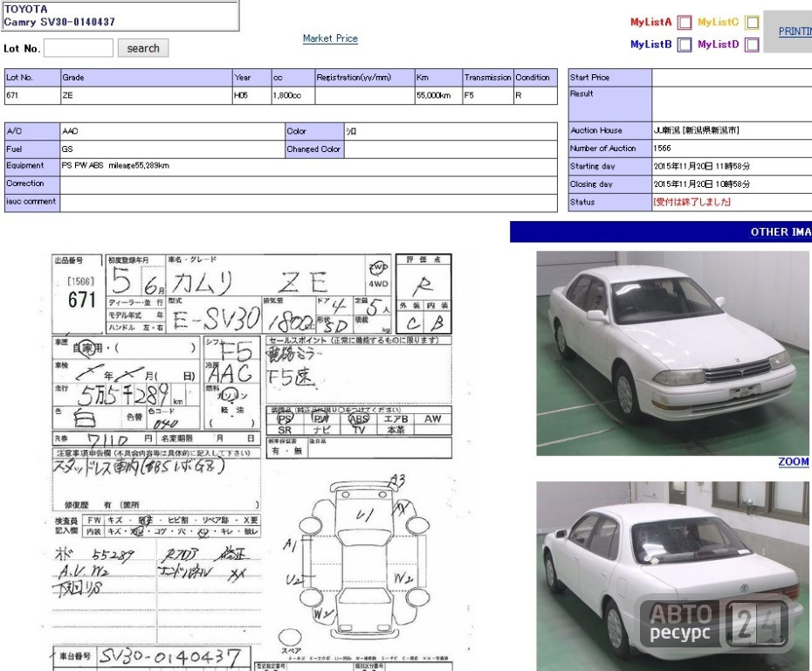The height and width of the screenshot is (671, 812).
Task: Select the lot number cell 671
Action: 32,95
